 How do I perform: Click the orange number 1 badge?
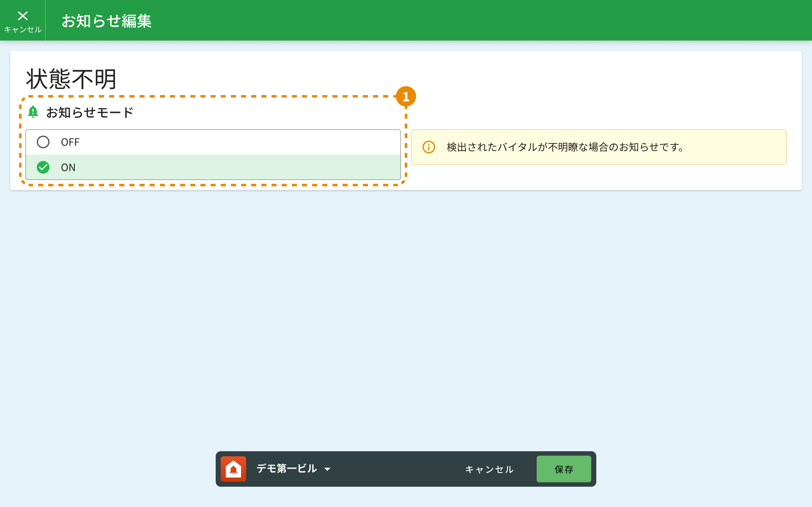point(406,97)
